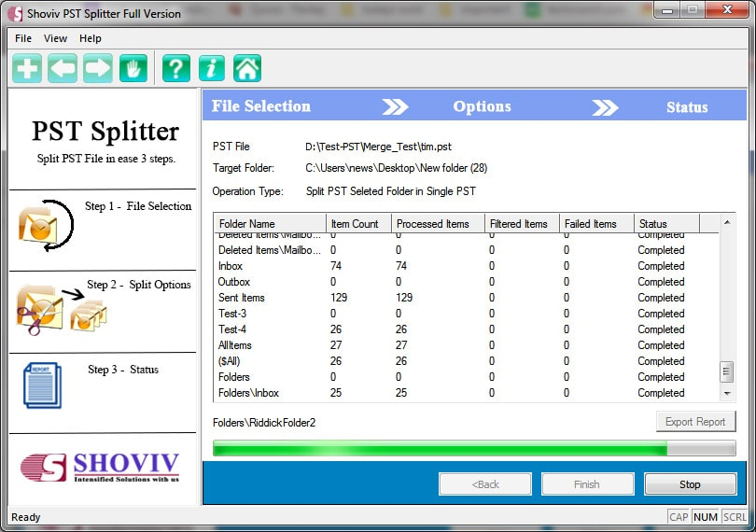756x532 pixels.
Task: Click the Shoviv app icon in title bar
Action: [x=15, y=13]
